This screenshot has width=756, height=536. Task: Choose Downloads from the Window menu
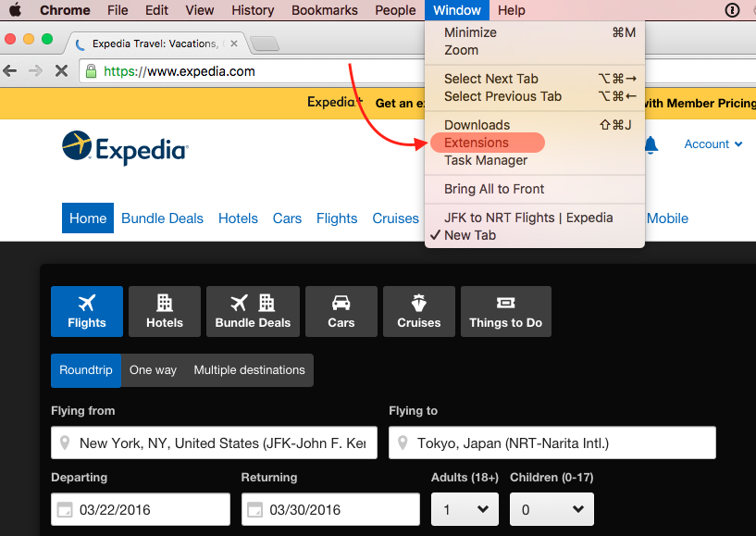pyautogui.click(x=535, y=125)
